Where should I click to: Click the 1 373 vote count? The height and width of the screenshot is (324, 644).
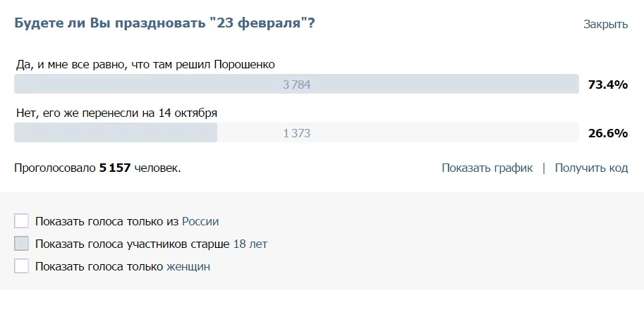pos(296,132)
